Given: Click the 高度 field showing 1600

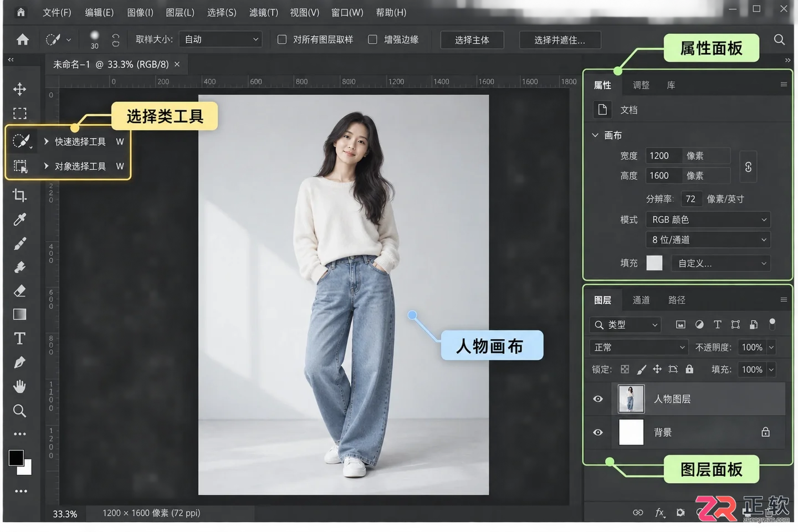Looking at the screenshot, I should tap(688, 176).
